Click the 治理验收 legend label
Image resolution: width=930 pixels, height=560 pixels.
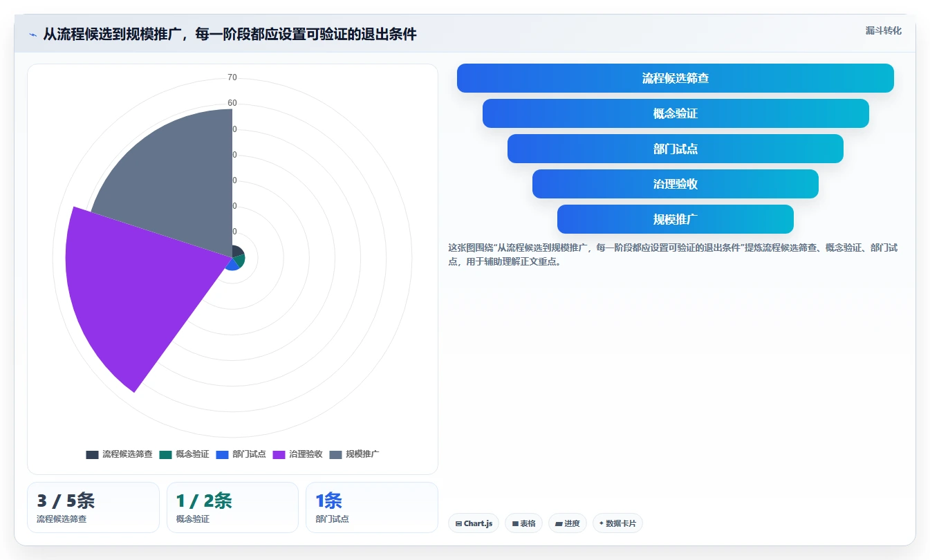306,454
